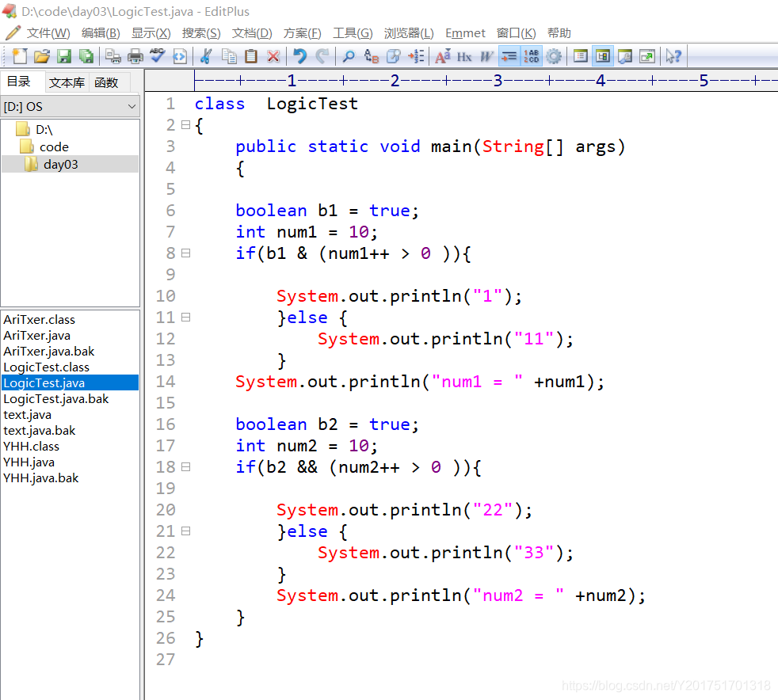778x700 pixels.
Task: Toggle the Auto Indent icon
Action: (509, 56)
